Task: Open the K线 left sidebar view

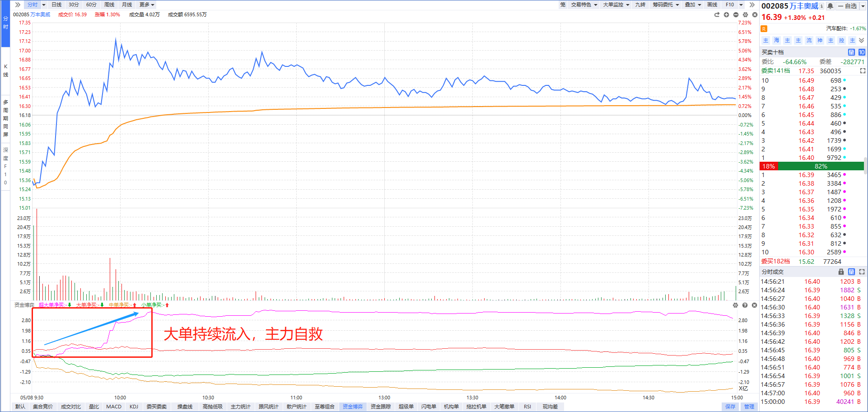Action: [x=5, y=70]
